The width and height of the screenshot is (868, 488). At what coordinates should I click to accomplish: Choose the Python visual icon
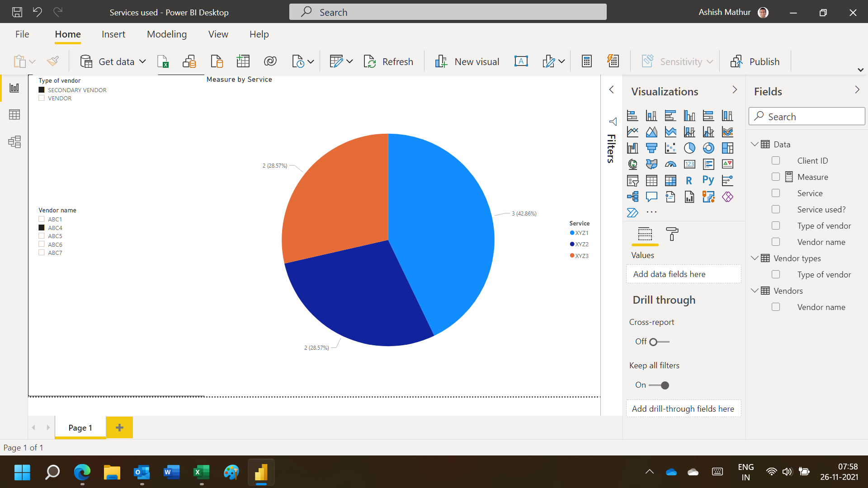708,181
